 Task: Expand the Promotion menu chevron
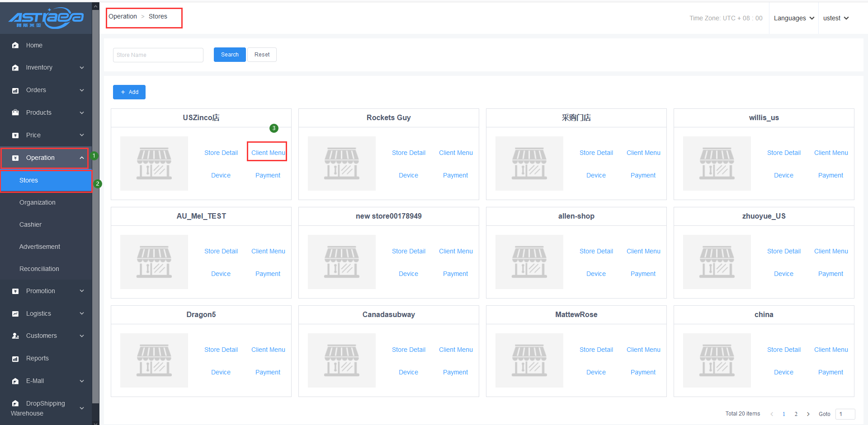click(x=82, y=291)
